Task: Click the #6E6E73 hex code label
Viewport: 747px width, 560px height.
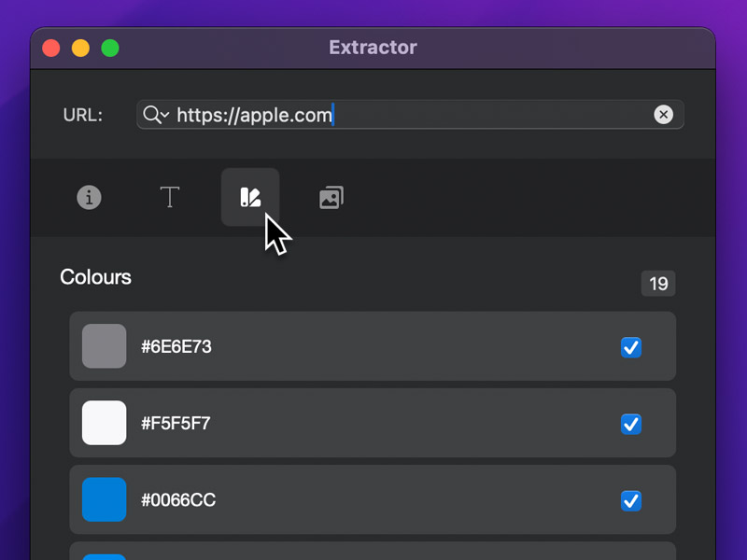Action: [x=176, y=347]
